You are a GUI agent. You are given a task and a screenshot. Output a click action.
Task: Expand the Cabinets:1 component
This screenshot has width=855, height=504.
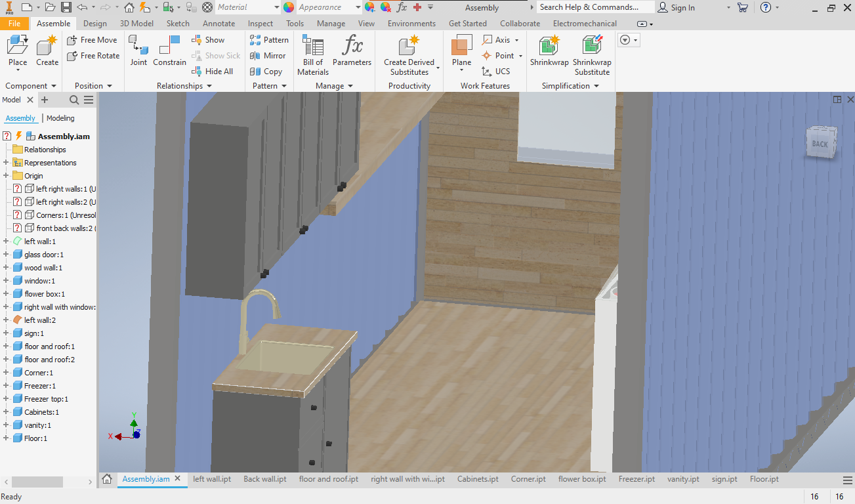coord(6,412)
